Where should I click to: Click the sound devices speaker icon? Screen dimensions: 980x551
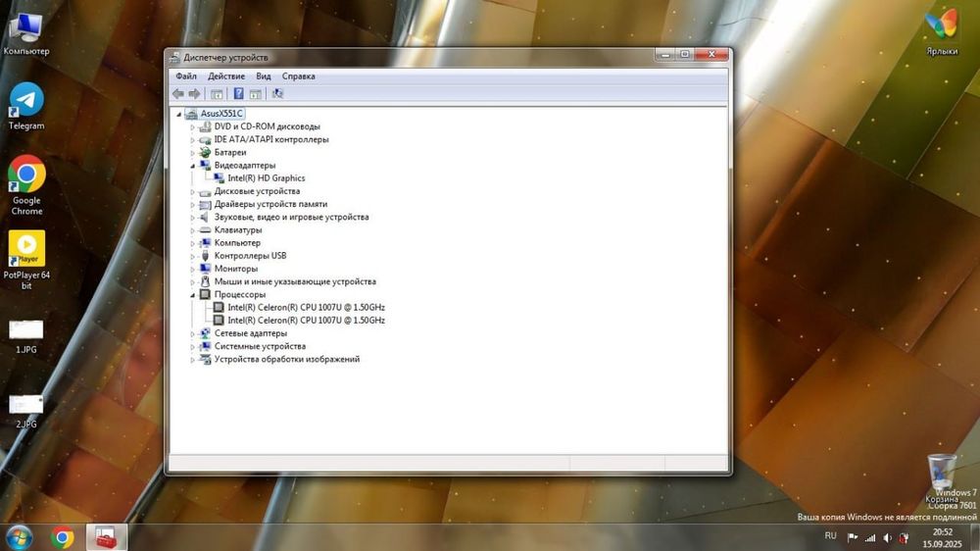coord(205,217)
